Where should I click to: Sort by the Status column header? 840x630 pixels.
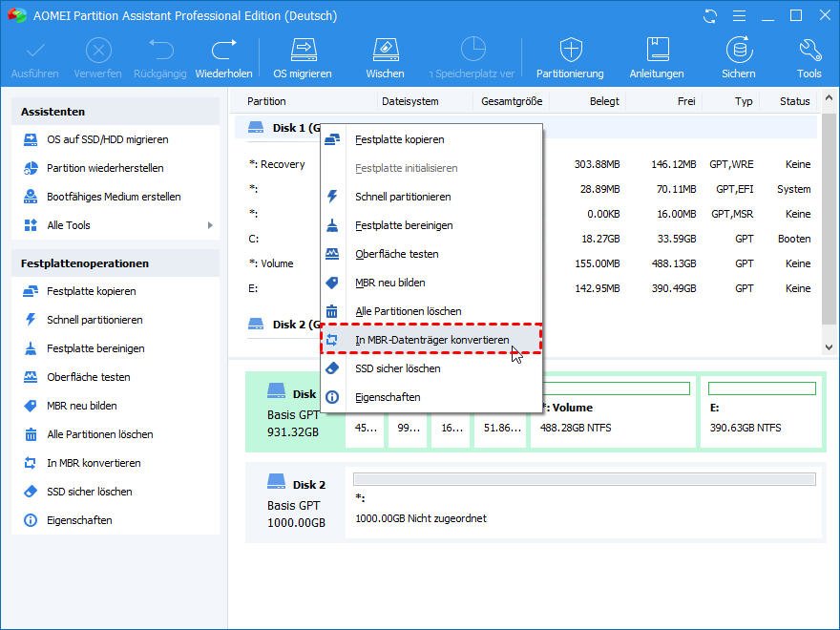click(794, 101)
